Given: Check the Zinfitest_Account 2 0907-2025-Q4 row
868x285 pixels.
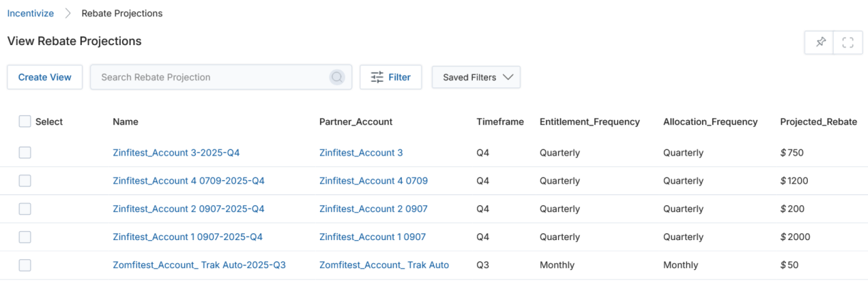Looking at the screenshot, I should 25,209.
